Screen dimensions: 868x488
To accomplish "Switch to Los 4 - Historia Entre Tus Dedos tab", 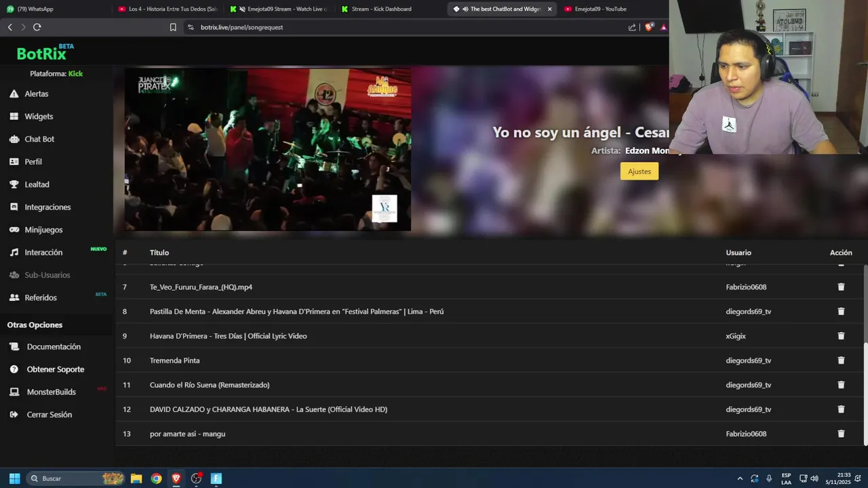I will pyautogui.click(x=167, y=9).
